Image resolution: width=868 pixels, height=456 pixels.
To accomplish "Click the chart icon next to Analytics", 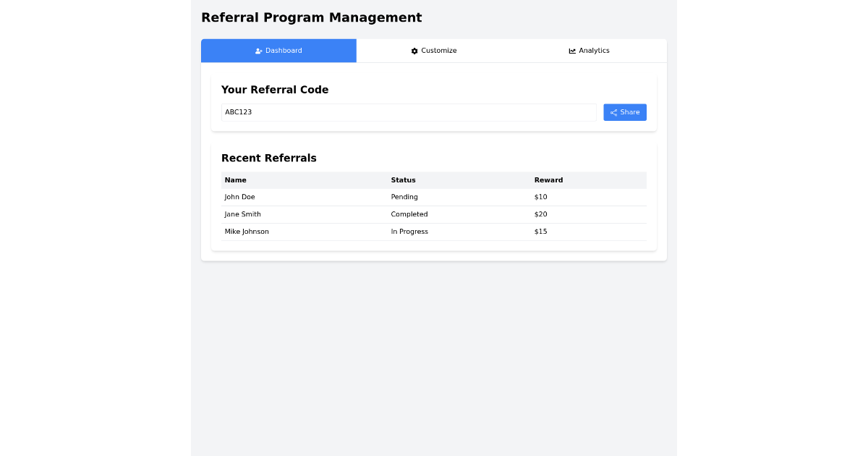I will [571, 51].
